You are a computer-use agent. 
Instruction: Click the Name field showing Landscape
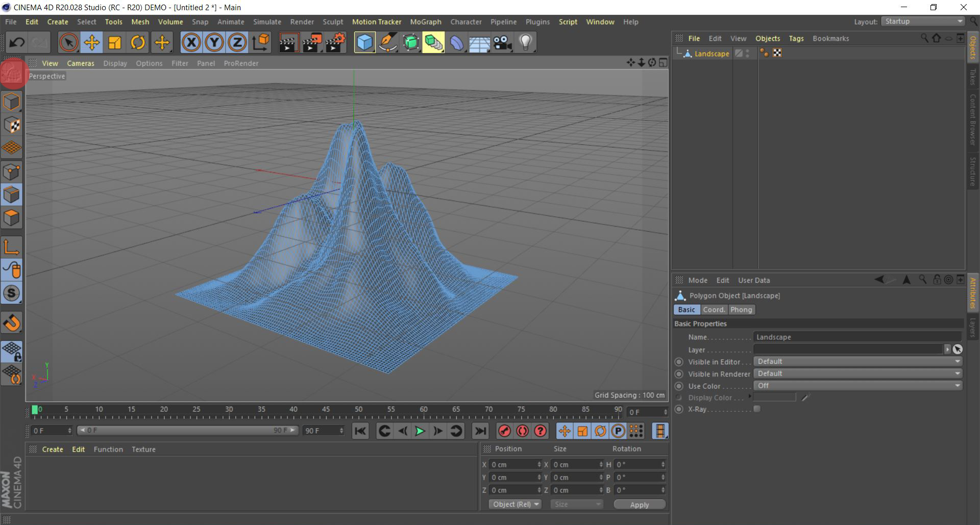pos(858,337)
